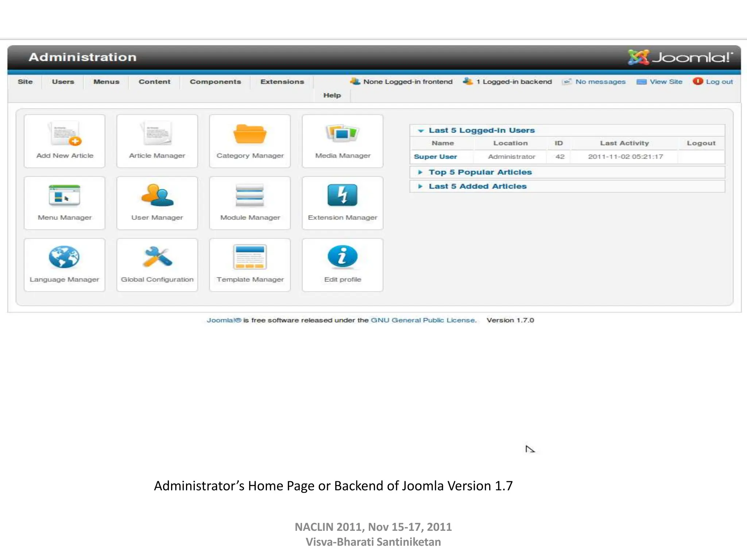Click the user ID 42 cell
747x560 pixels.
point(560,156)
